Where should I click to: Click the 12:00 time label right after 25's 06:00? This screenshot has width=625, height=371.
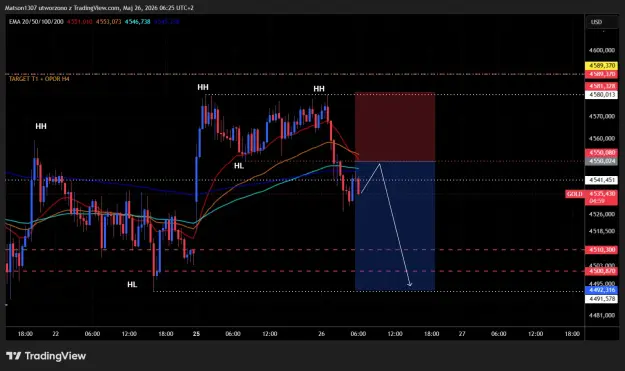269,334
